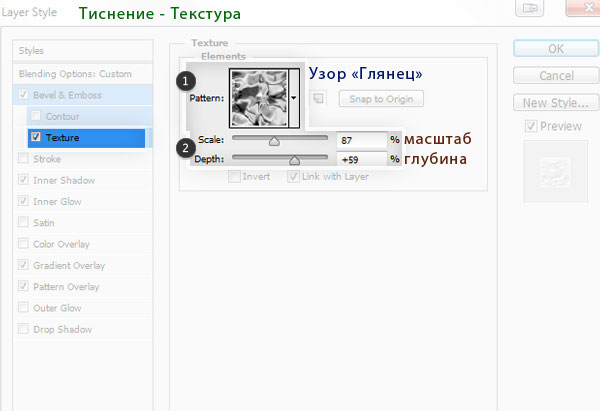Select the Contour label
The image size is (600, 411).
[62, 116]
